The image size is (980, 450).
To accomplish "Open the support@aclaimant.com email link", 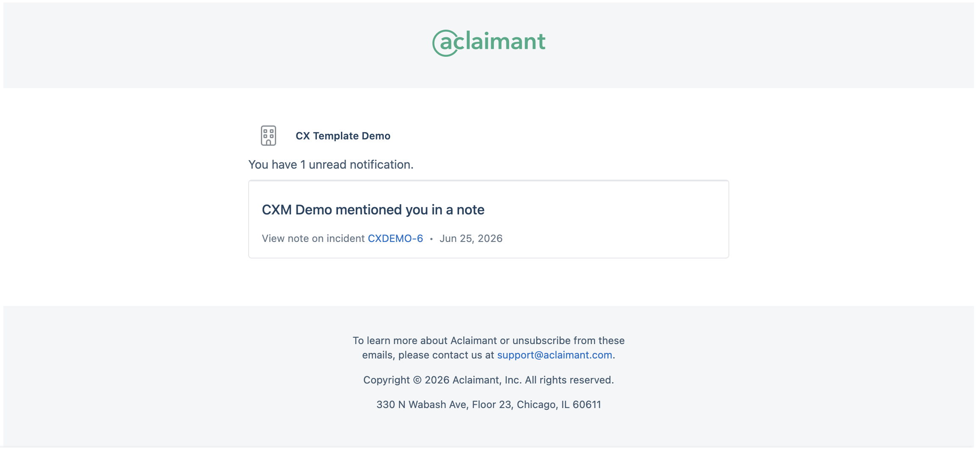I will pyautogui.click(x=555, y=355).
